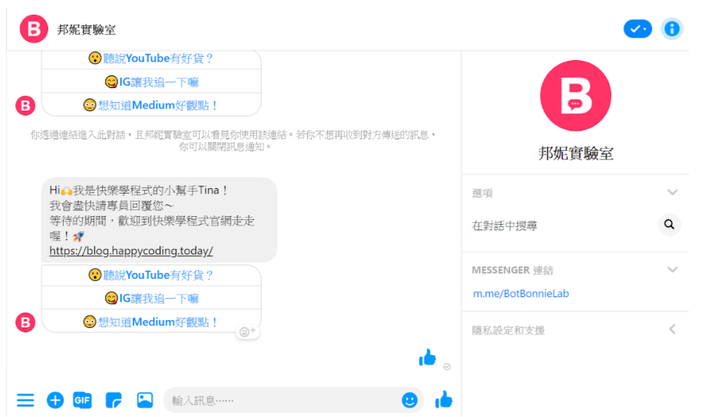Open the hamburger menu icon in composer
The width and height of the screenshot is (720, 417).
click(25, 400)
